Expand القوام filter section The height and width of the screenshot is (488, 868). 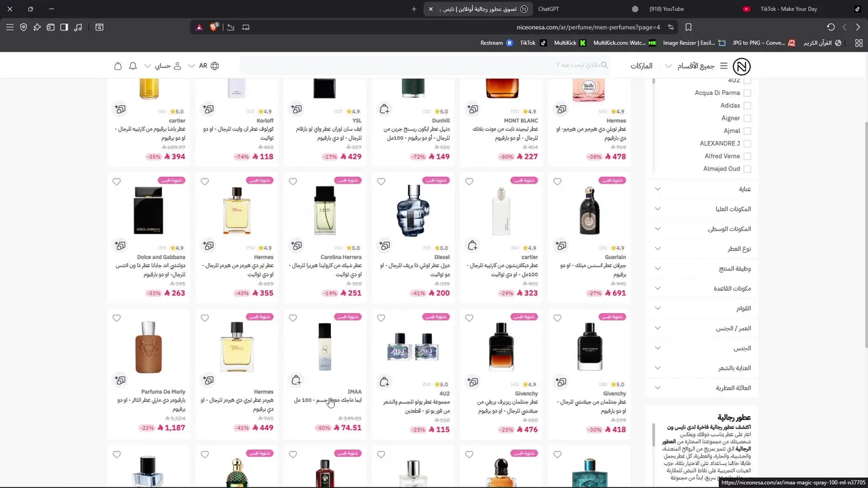coord(703,308)
